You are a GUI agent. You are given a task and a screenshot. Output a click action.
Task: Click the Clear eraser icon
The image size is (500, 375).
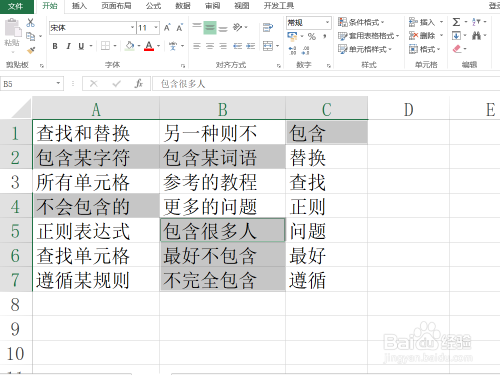457,49
